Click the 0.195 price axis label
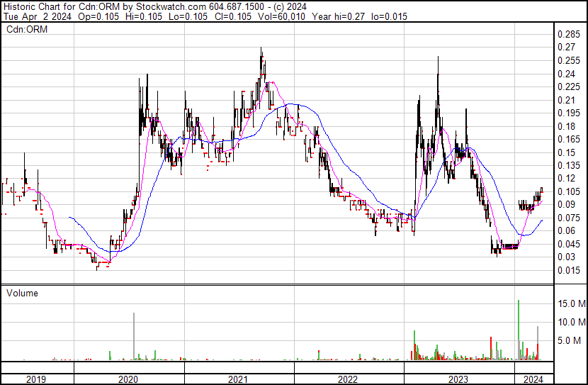Viewport: 588px width, 385px height. (x=569, y=113)
